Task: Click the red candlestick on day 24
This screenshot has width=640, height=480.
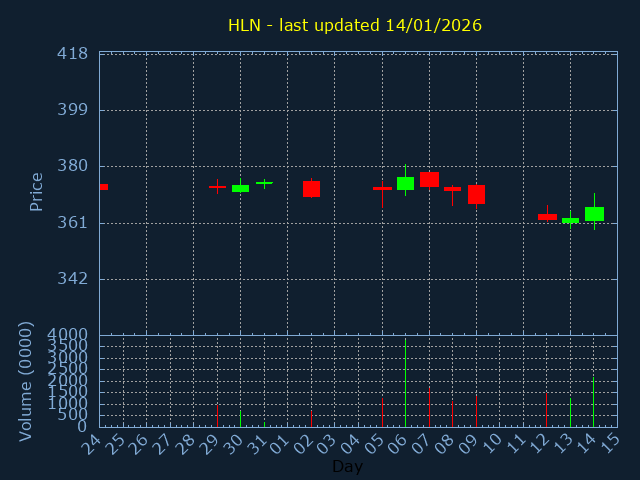Action: 103,187
